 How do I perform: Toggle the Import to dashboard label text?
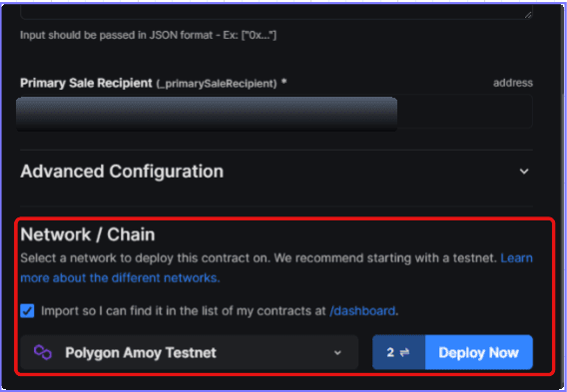point(220,311)
